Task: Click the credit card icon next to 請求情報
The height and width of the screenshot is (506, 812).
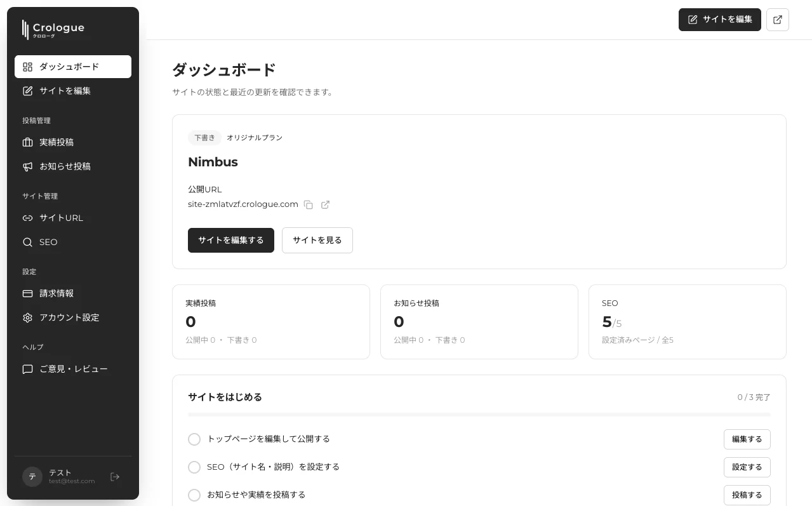Action: (x=27, y=293)
